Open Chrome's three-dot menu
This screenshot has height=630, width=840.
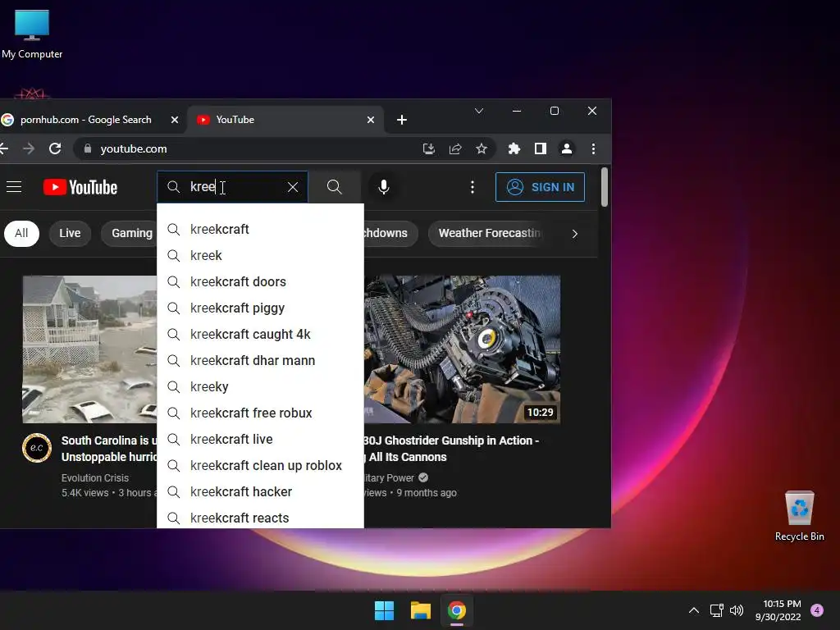click(x=593, y=148)
